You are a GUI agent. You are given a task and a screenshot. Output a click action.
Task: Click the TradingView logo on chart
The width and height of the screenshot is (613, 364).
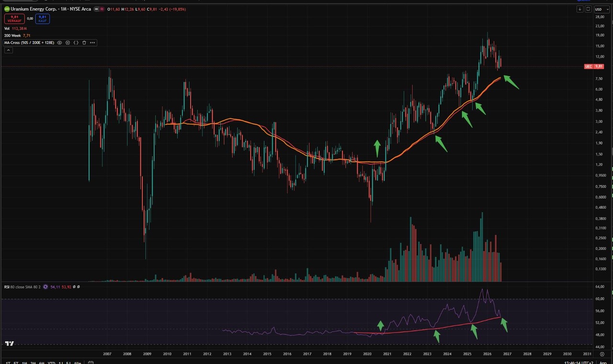pyautogui.click(x=10, y=343)
